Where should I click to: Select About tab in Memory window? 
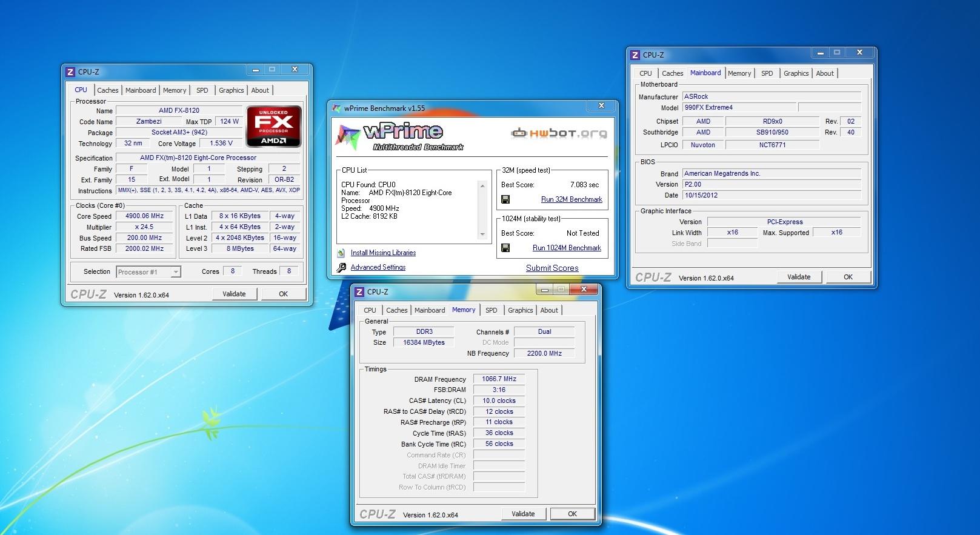coord(549,310)
